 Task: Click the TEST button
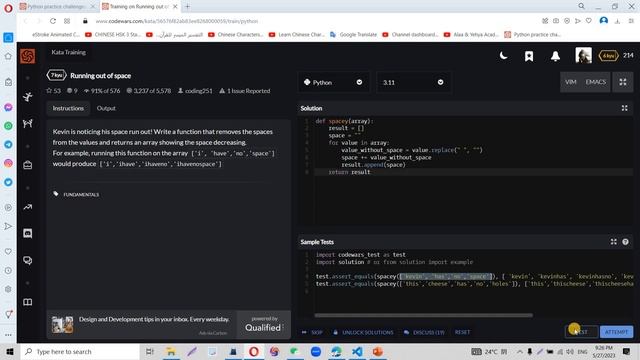pyautogui.click(x=581, y=332)
